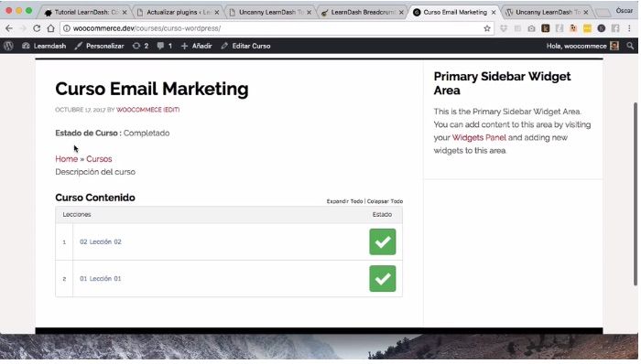
Task: Open the Dropbox extension icon
Action: [504, 28]
